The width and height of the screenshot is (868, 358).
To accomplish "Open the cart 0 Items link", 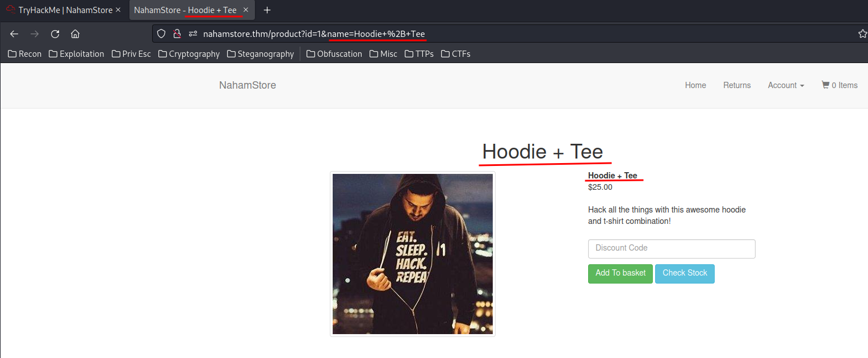I will pyautogui.click(x=840, y=85).
